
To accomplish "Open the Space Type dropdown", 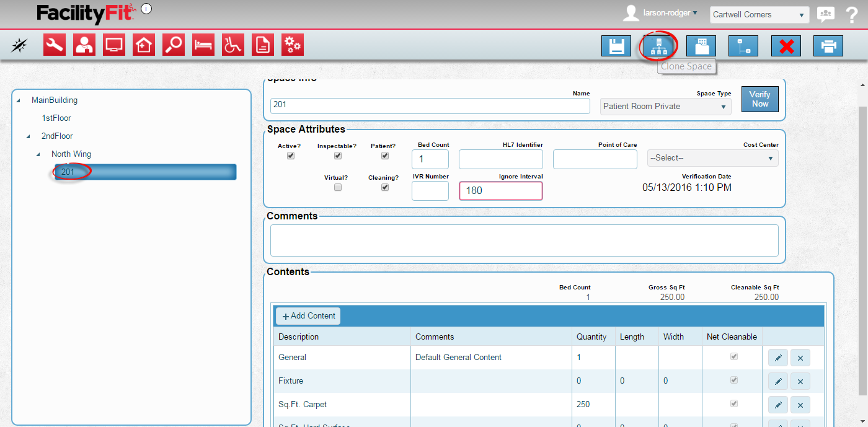I will 665,107.
